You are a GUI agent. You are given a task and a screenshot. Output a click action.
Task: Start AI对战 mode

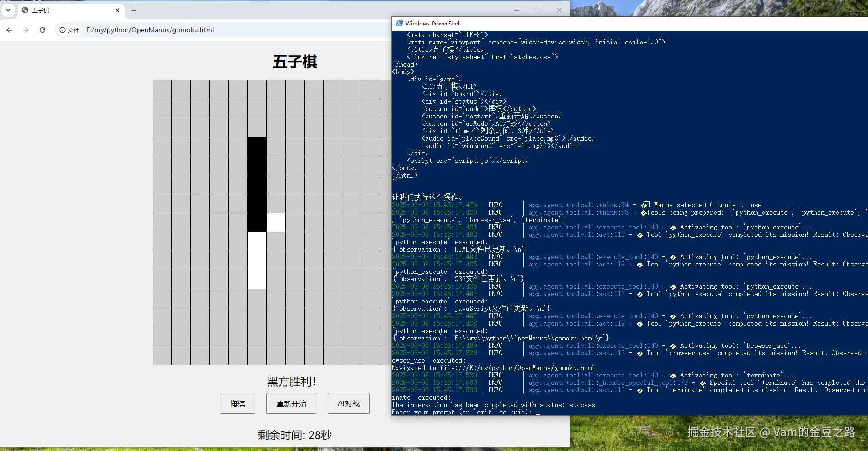coord(348,403)
